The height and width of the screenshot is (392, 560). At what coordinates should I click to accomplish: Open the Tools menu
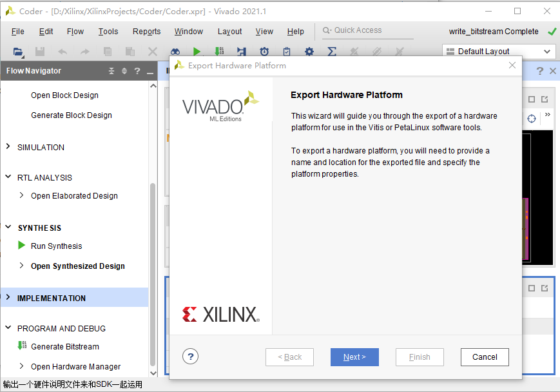pyautogui.click(x=108, y=32)
